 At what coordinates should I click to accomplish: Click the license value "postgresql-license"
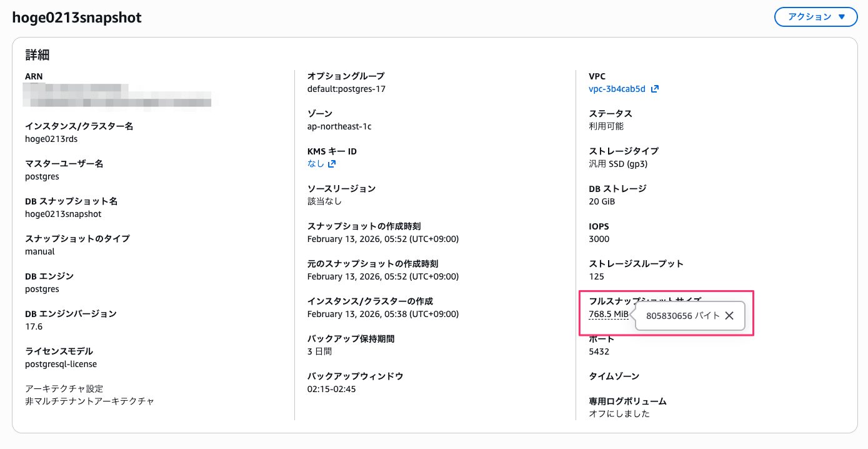tap(61, 364)
